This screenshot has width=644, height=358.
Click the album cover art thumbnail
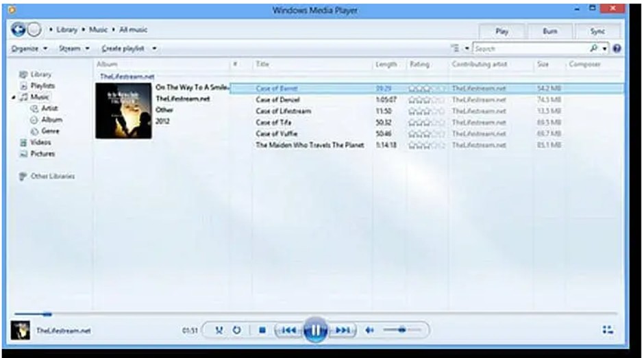tap(123, 111)
